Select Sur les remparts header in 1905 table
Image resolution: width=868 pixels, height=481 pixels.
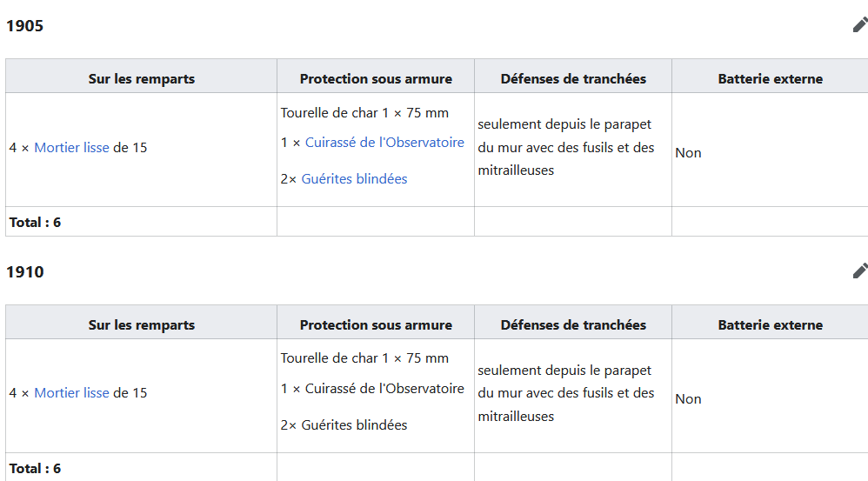(x=141, y=76)
